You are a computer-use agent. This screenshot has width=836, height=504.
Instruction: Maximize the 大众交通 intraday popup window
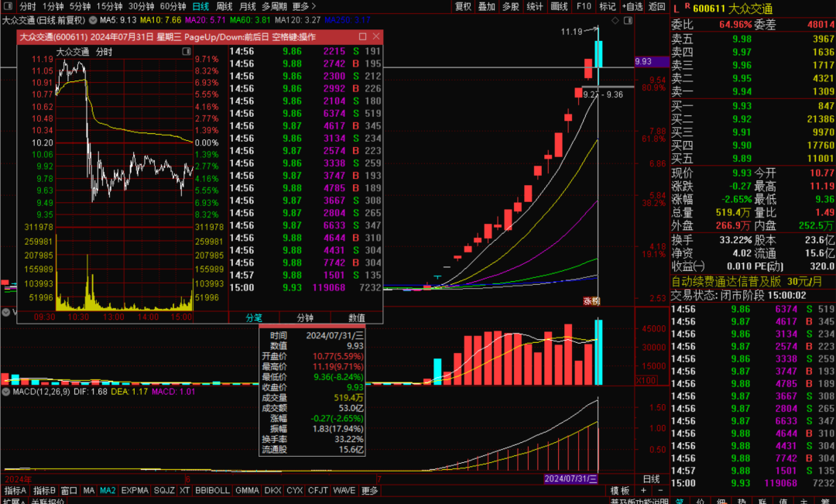click(362, 36)
